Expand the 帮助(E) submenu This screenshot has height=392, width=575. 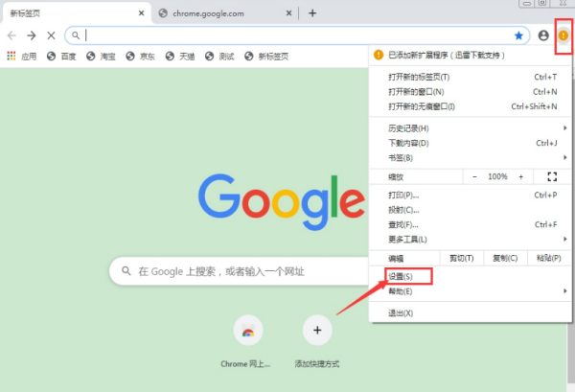pos(471,291)
